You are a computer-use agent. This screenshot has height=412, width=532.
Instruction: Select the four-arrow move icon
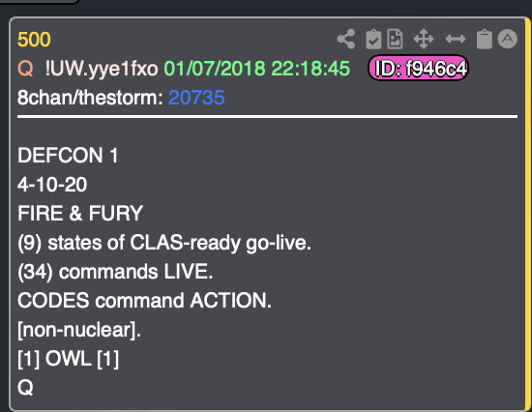click(424, 39)
